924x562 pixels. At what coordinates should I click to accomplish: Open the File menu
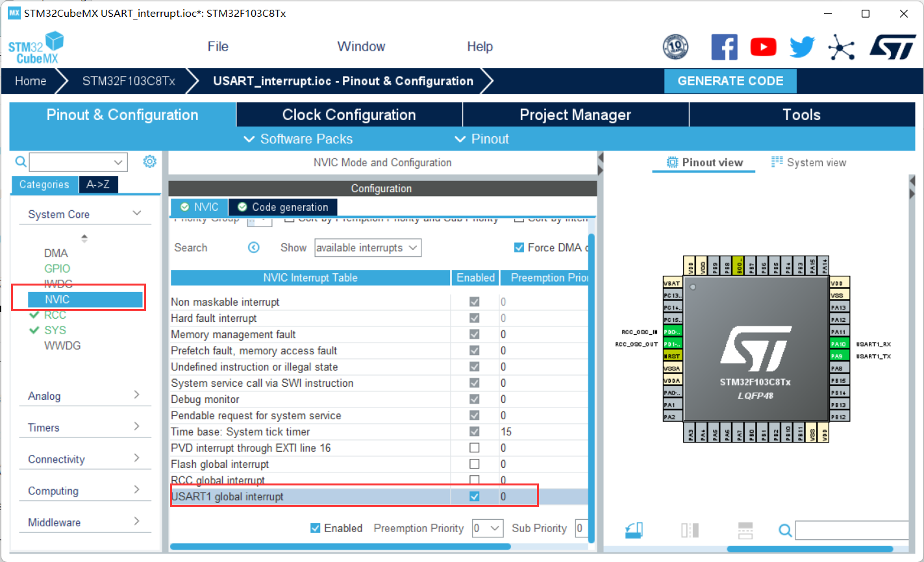coord(218,47)
